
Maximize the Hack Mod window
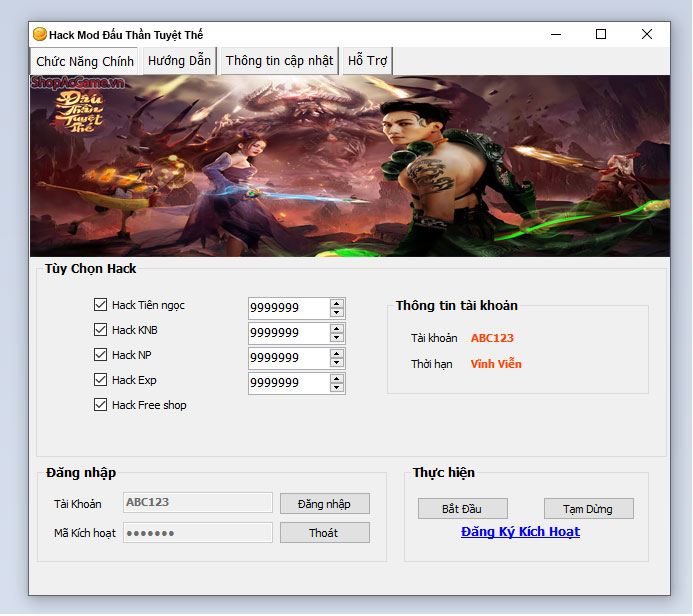[601, 34]
